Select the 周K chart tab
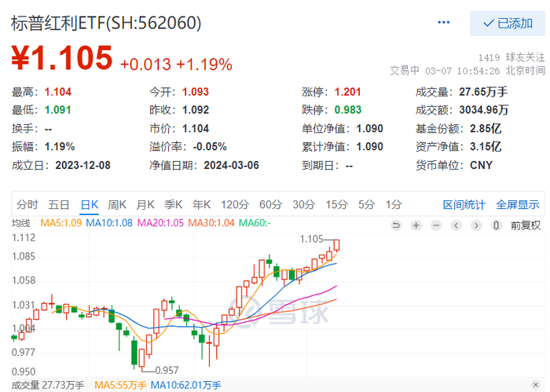 117,204
